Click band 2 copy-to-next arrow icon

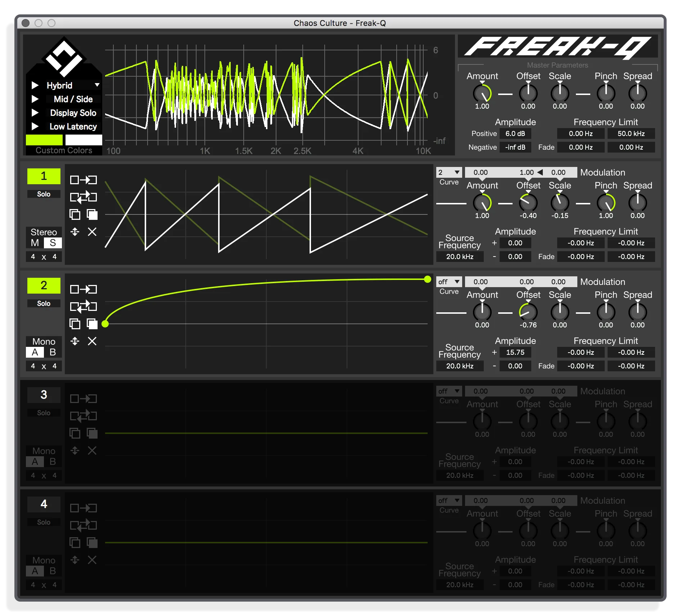point(83,289)
